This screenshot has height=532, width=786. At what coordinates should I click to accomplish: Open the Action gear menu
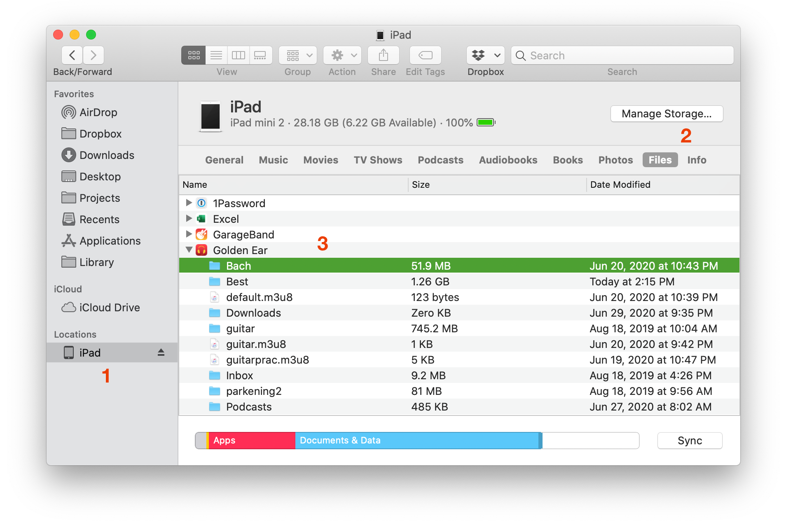tap(342, 55)
